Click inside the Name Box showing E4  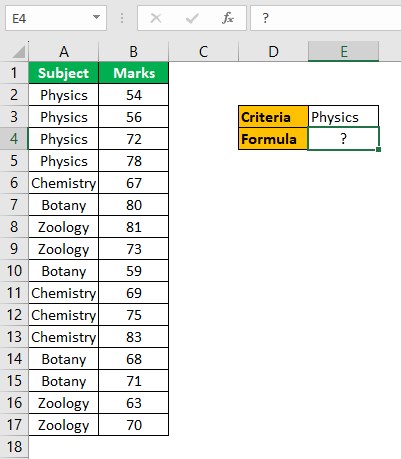[x=48, y=18]
